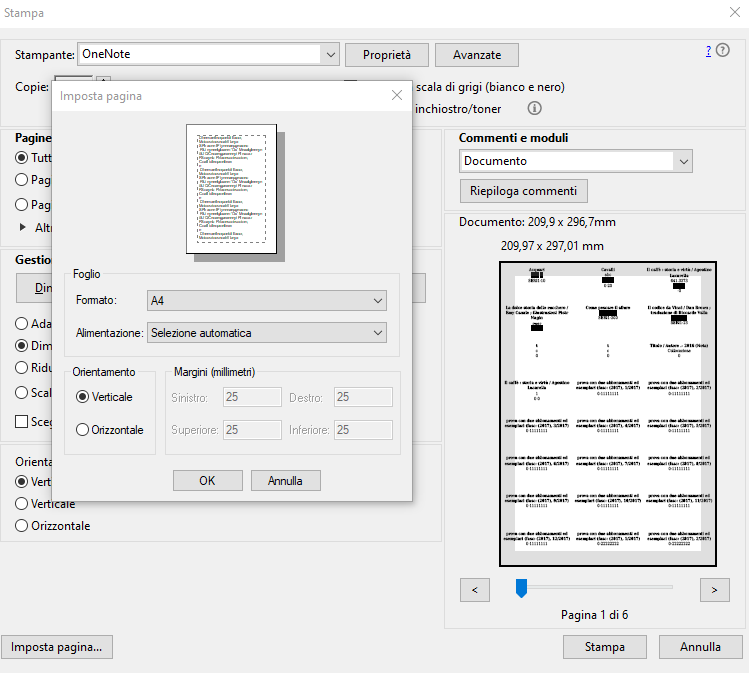Open the Formato A4 dropdown
Viewport: 749px width, 673px height.
(x=266, y=300)
